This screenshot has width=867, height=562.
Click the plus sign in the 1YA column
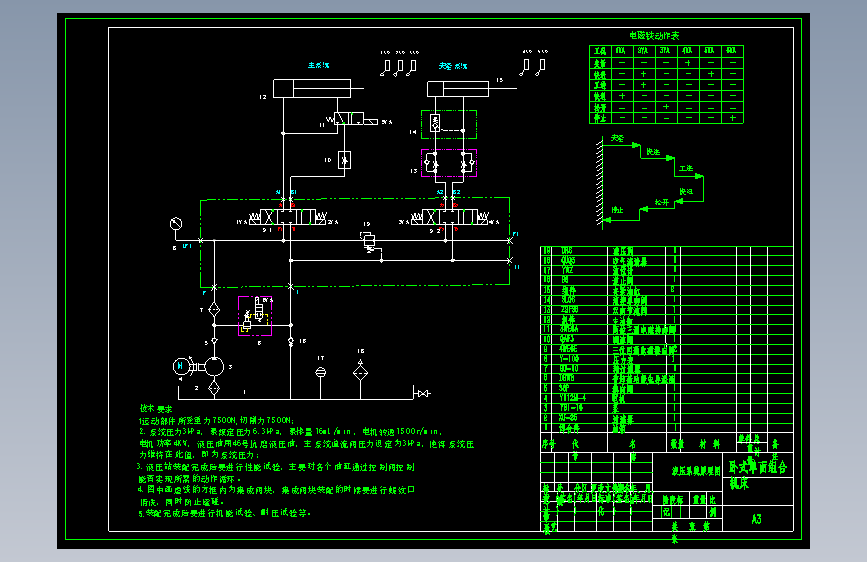point(622,96)
